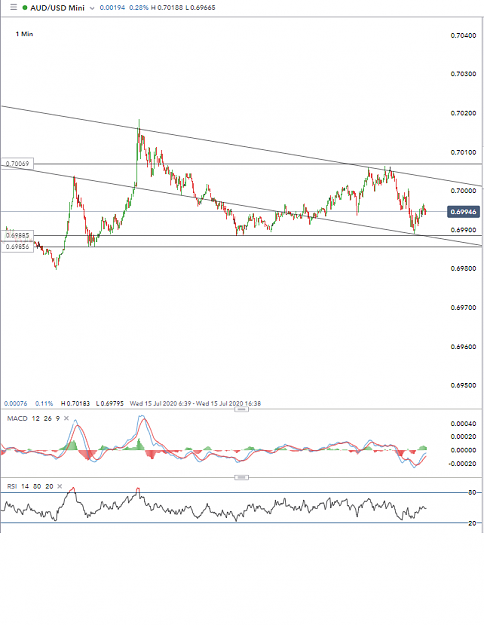Viewport: 484px width, 625px height.
Task: Click the MACD 0.00040 scale label
Action: [463, 424]
